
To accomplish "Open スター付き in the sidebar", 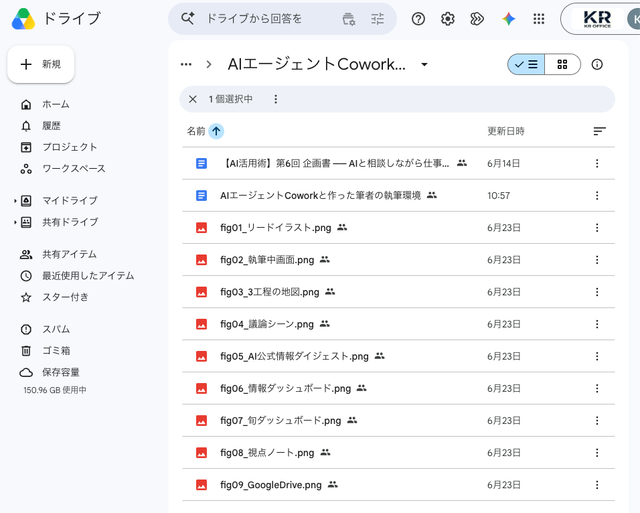I will click(x=55, y=298).
